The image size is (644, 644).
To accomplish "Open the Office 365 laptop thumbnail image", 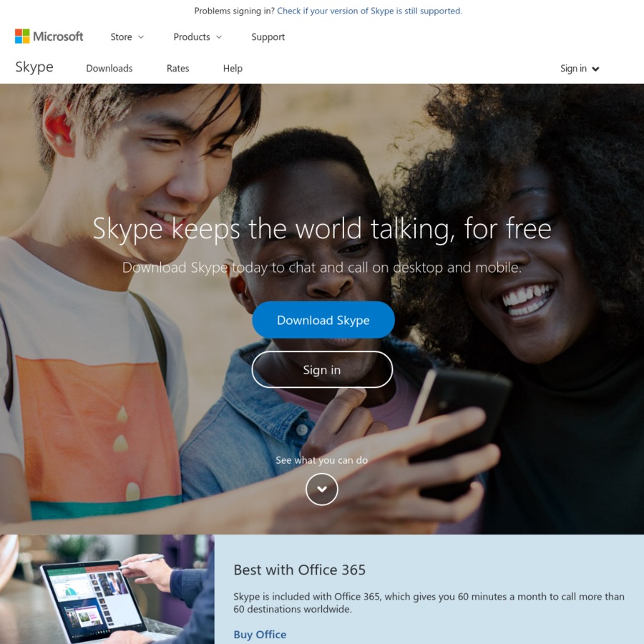I will click(x=107, y=590).
